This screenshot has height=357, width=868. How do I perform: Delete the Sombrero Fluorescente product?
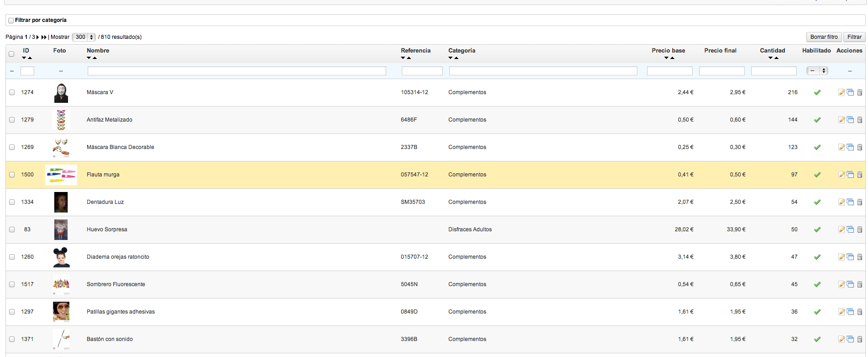pos(859,284)
